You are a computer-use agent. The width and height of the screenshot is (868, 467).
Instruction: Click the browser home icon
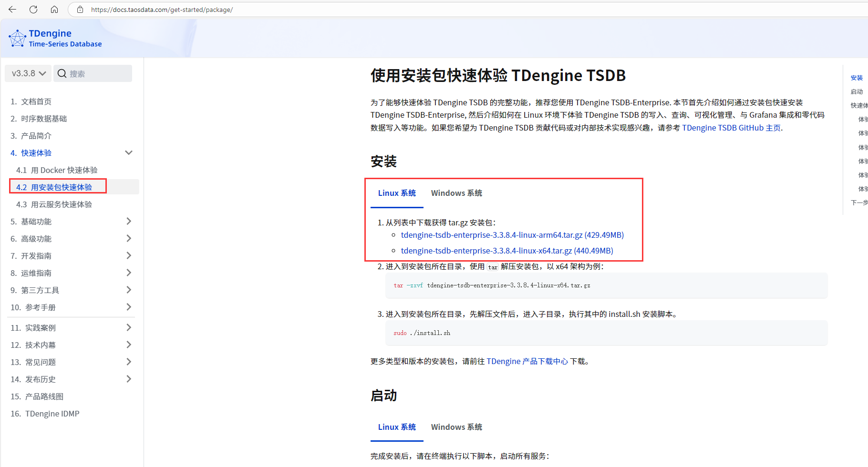(x=54, y=9)
